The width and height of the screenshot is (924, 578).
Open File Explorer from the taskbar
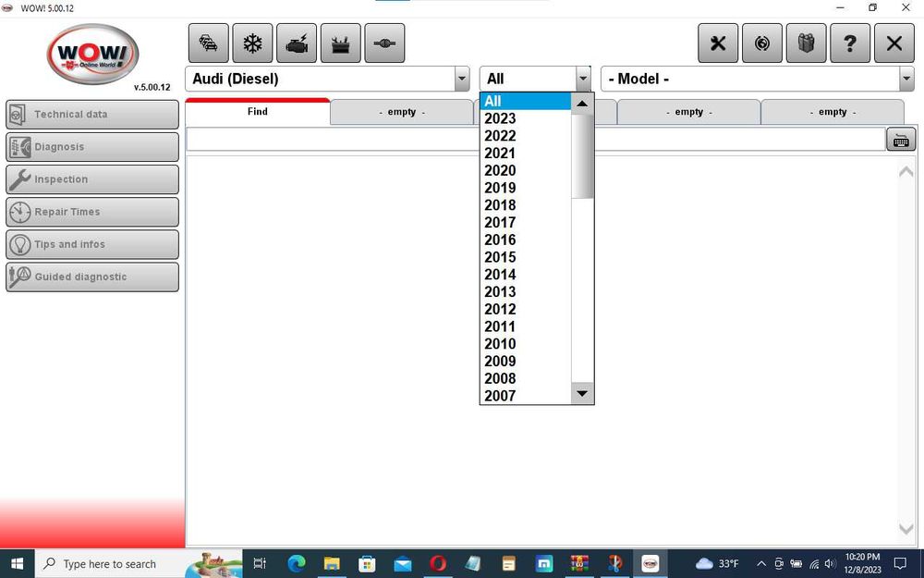(332, 564)
